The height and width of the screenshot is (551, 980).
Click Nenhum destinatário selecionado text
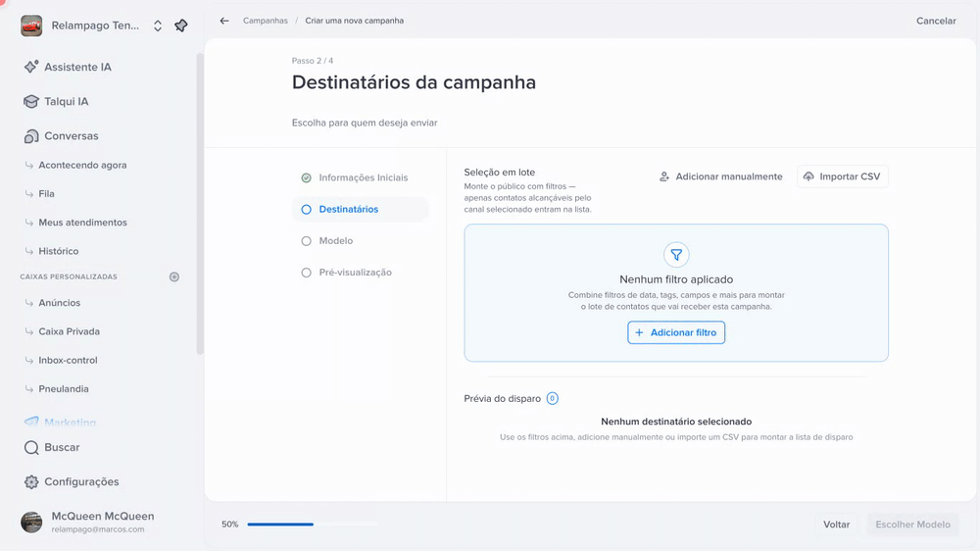pos(676,422)
